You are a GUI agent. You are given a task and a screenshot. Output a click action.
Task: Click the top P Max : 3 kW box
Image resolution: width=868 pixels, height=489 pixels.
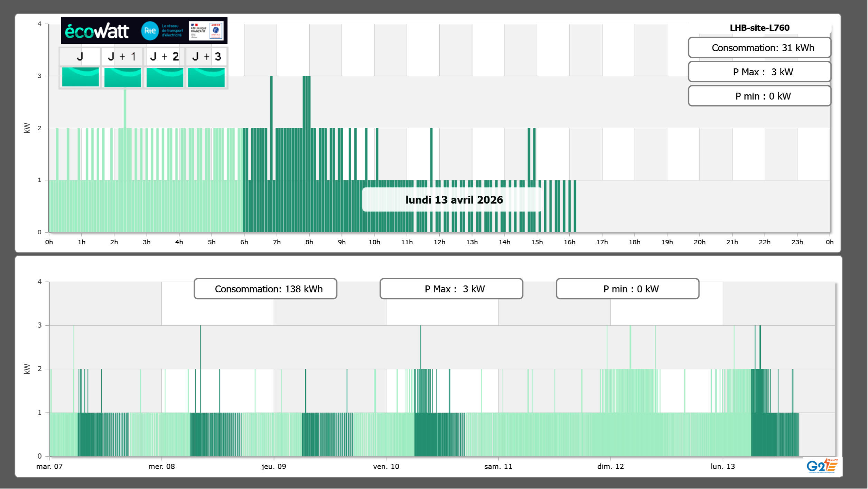[x=759, y=72]
